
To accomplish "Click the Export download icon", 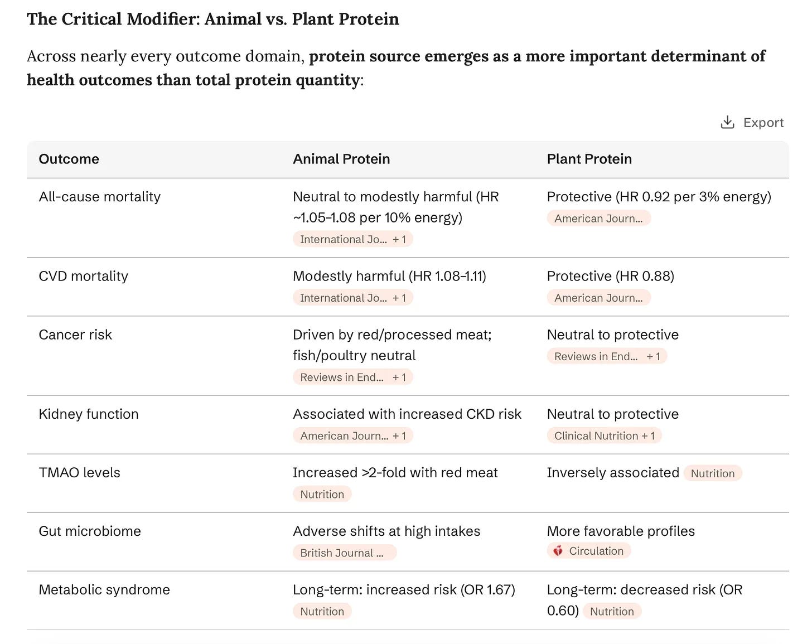I will click(727, 122).
